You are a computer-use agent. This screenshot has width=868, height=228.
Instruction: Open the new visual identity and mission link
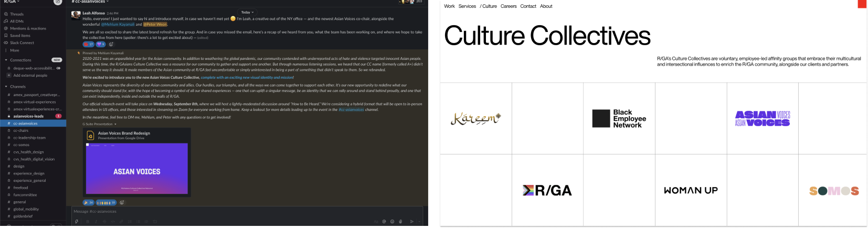click(x=247, y=77)
